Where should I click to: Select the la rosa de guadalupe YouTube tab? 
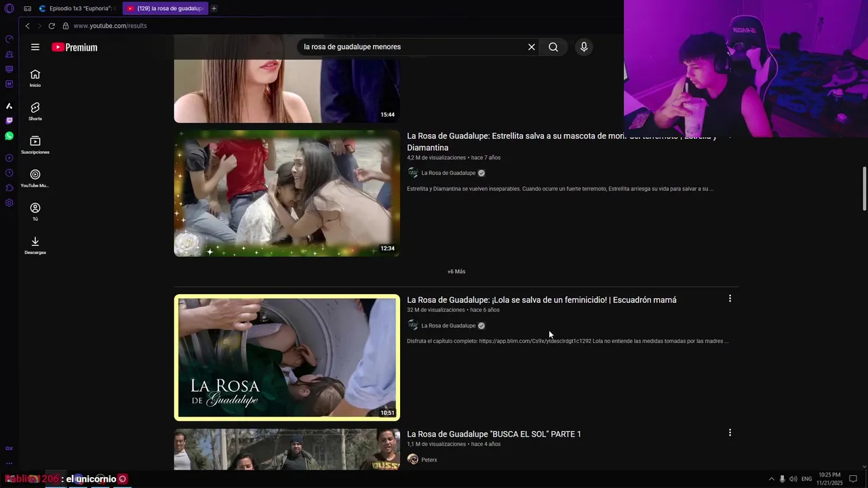coord(164,8)
